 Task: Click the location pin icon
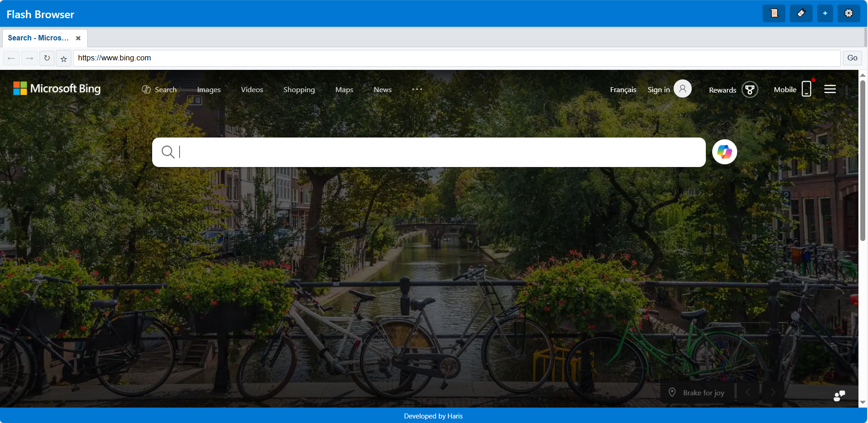click(672, 392)
